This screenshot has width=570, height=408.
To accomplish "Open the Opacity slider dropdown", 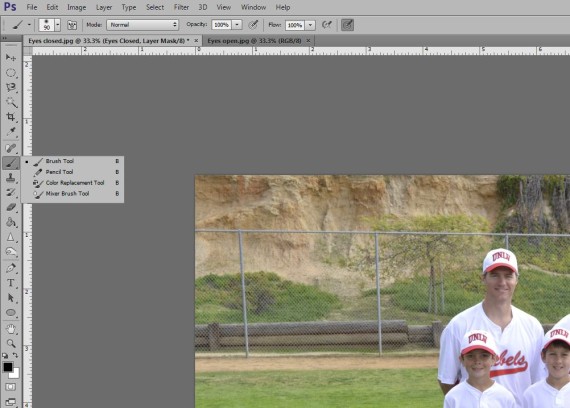I will pyautogui.click(x=237, y=25).
